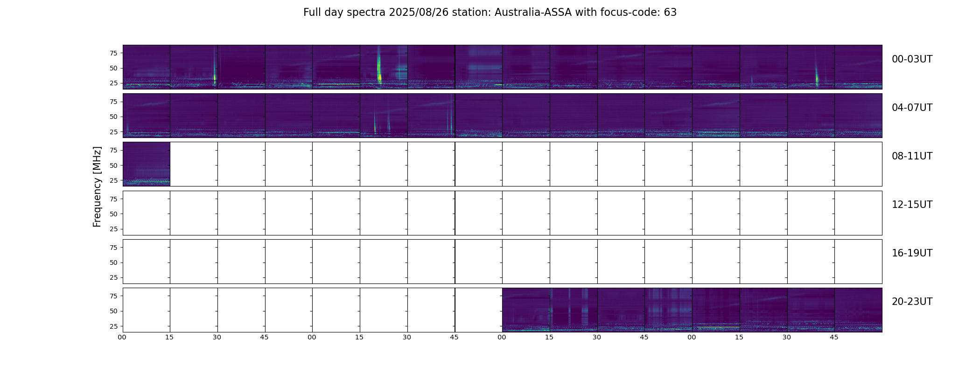Select the 00-03UT row label
Screen dimensions: 980x373
[912, 59]
